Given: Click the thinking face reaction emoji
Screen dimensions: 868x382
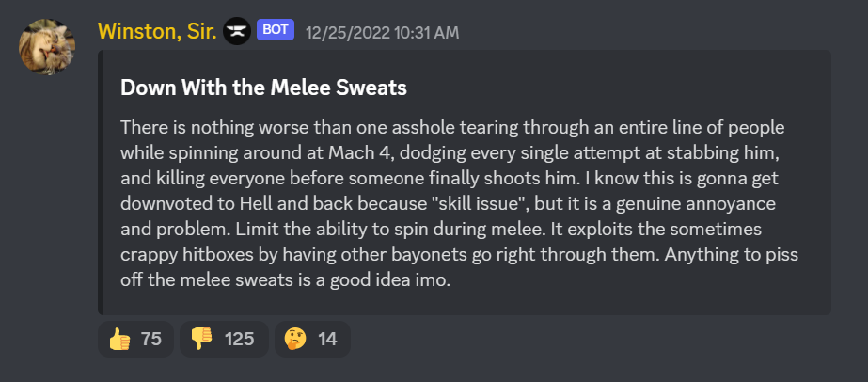Looking at the screenshot, I should 296,340.
